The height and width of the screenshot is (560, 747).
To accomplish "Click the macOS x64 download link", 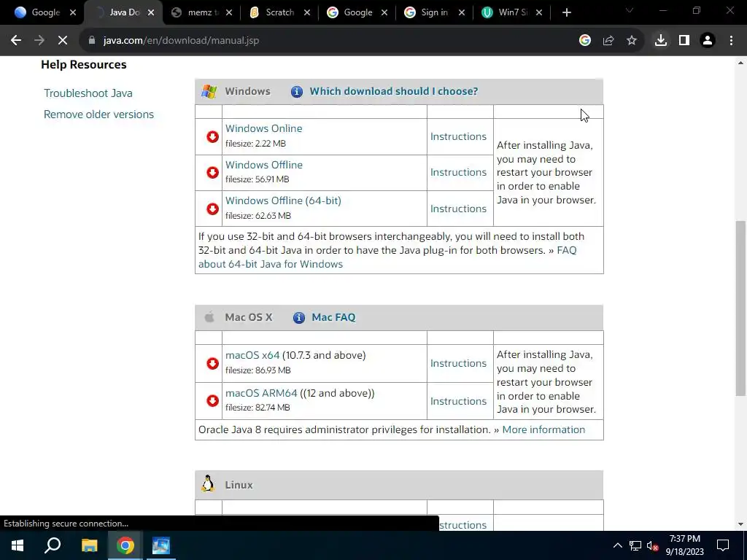I will pyautogui.click(x=252, y=355).
